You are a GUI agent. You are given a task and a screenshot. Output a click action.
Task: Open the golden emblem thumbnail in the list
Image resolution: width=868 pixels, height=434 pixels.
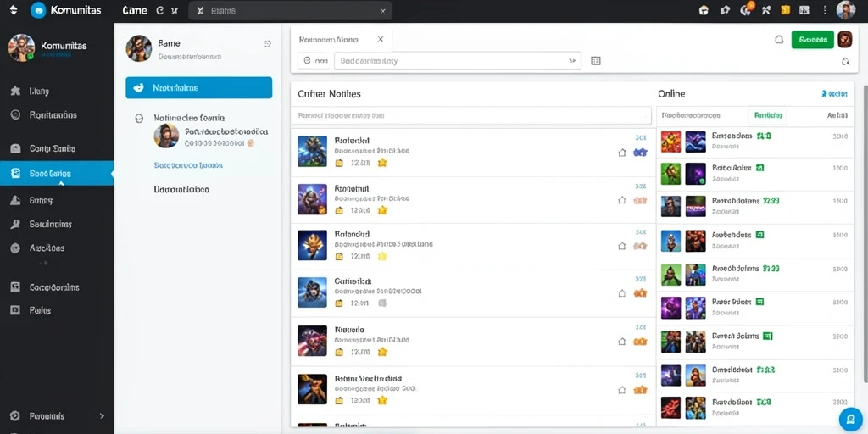tap(312, 245)
